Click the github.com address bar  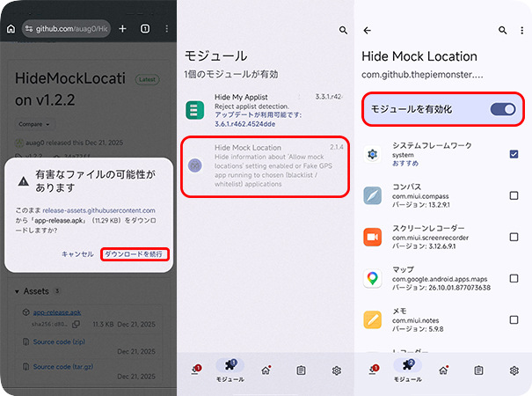[66, 29]
